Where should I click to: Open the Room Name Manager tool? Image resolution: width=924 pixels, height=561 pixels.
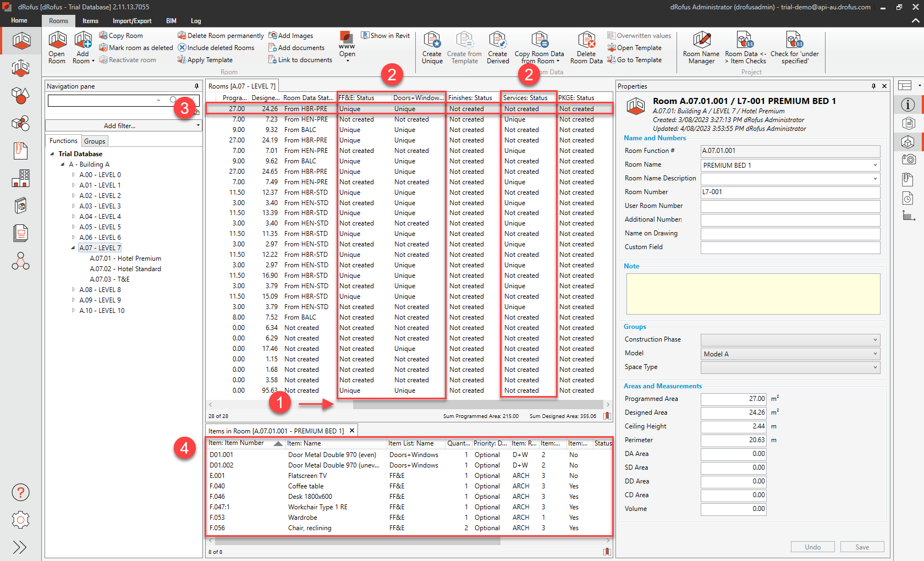[x=701, y=47]
